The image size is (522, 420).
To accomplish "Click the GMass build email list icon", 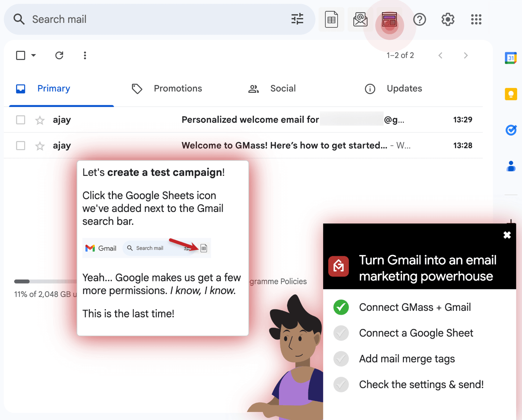I will pos(360,19).
